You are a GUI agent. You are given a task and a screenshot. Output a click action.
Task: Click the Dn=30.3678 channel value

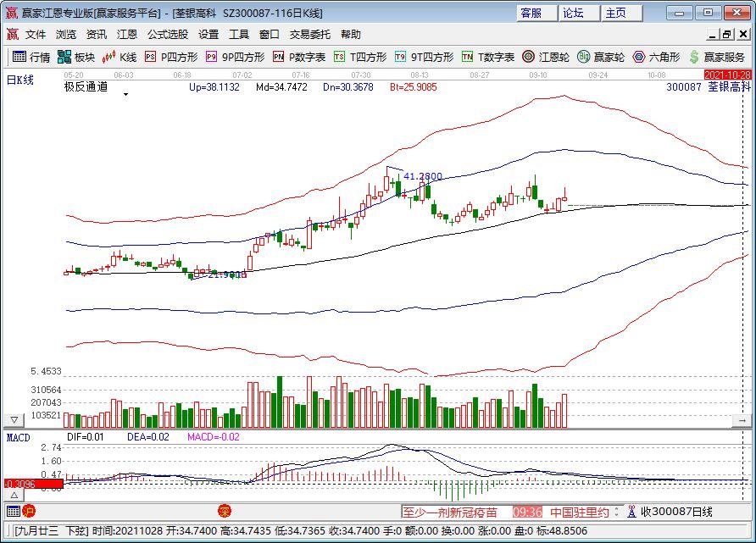tap(348, 87)
